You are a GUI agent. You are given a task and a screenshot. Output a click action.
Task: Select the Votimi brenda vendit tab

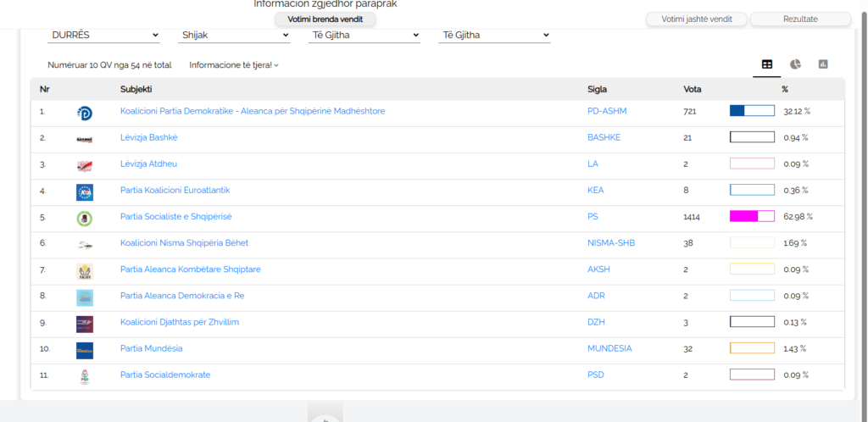(325, 19)
